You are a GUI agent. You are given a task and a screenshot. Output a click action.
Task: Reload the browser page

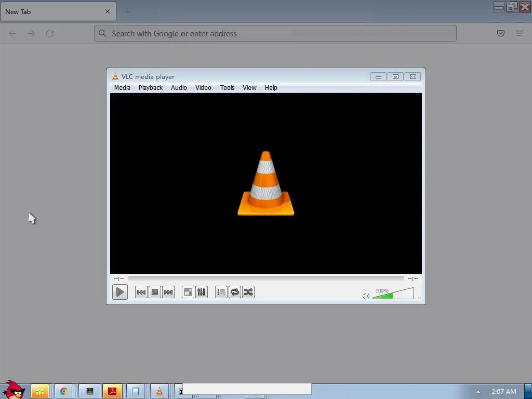click(x=50, y=33)
